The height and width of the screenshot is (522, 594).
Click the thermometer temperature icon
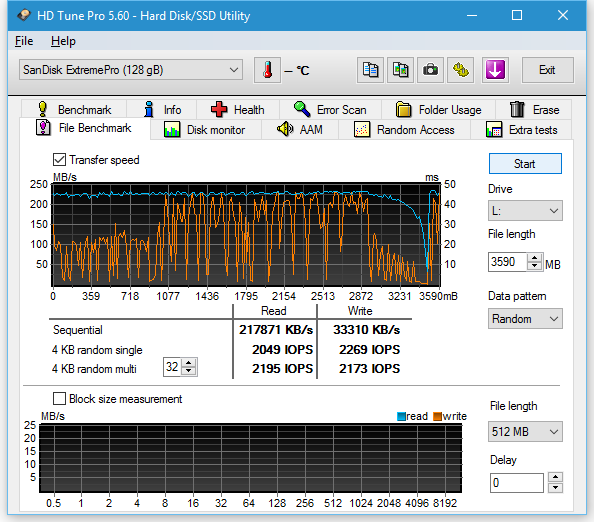point(267,70)
